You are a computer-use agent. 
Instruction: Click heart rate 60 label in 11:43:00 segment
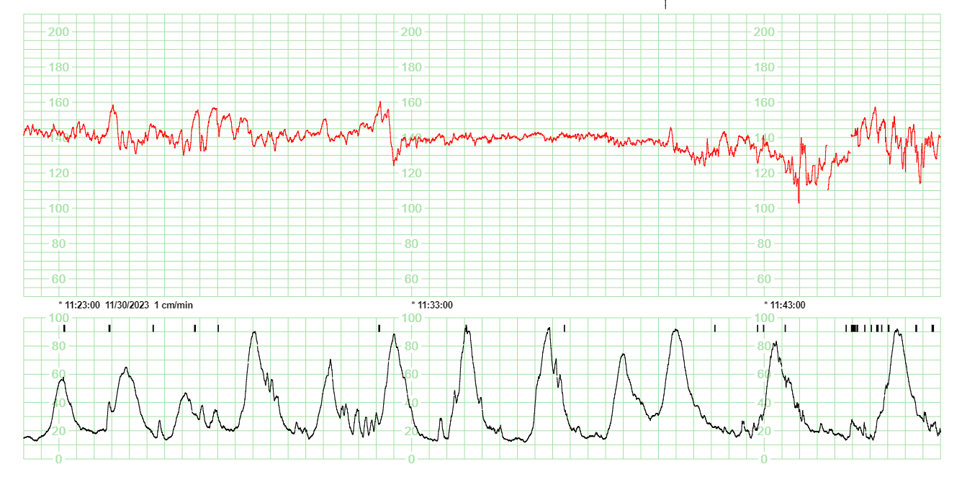[764, 279]
